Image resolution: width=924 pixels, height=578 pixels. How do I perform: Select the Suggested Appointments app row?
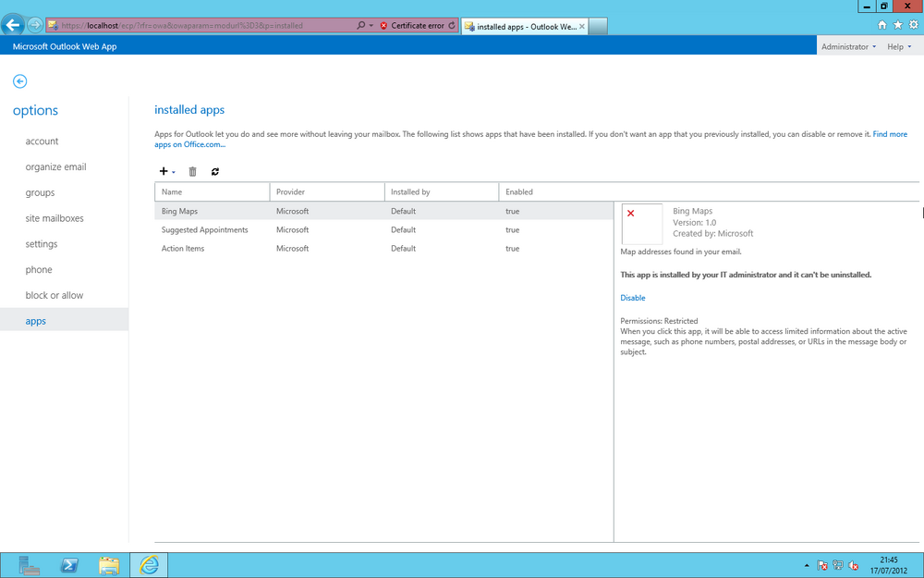(x=384, y=230)
